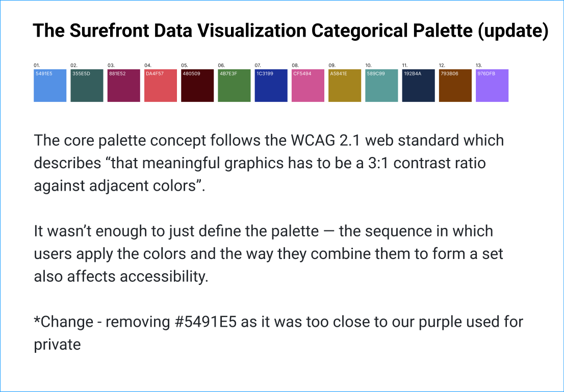Select the navy 192B4A swatch
Screen dimensions: 564x392
(x=418, y=86)
